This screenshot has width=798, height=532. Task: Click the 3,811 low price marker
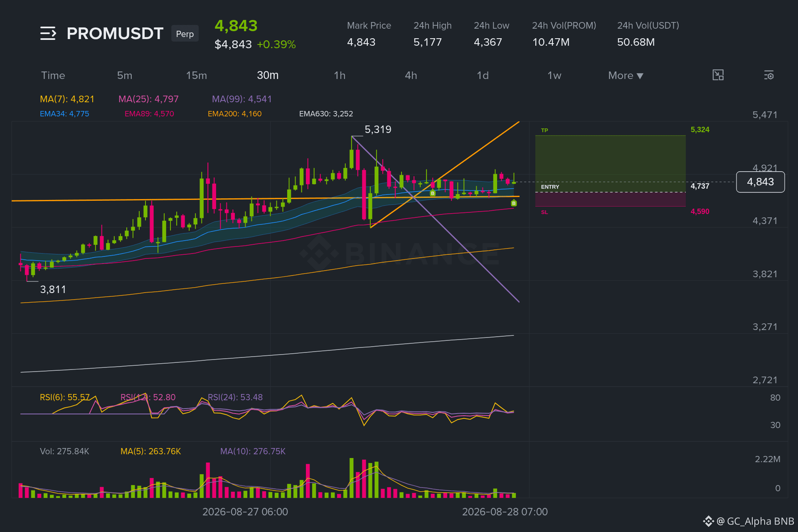(53, 290)
